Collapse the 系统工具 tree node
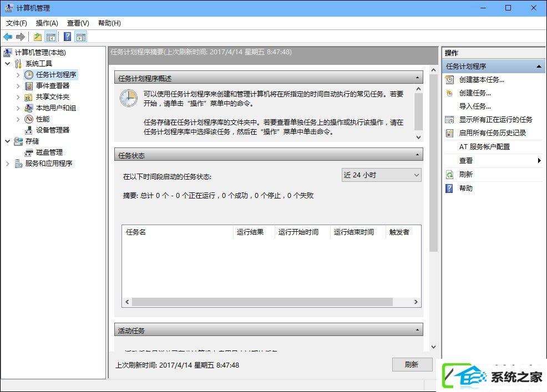Viewport: 547px width, 392px height. [x=8, y=63]
